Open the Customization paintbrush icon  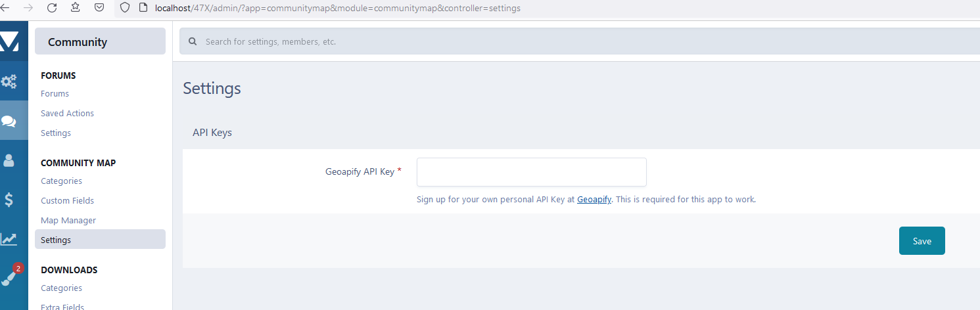point(9,277)
